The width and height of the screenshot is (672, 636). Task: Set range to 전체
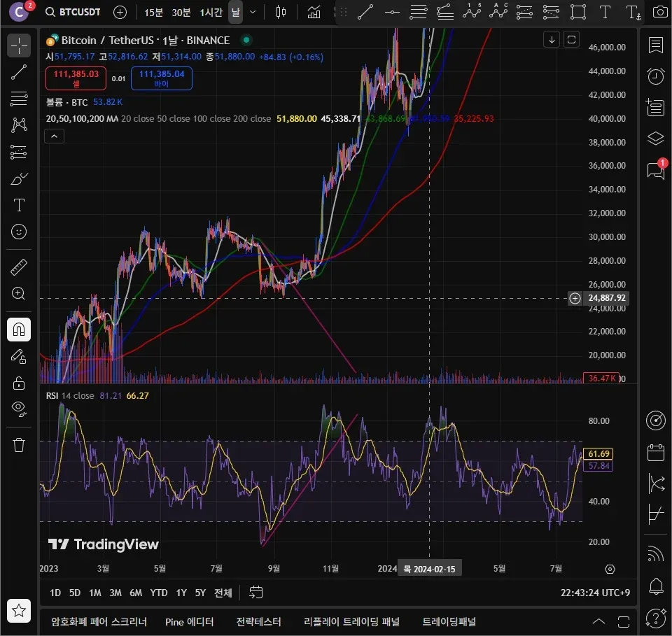[x=223, y=593]
